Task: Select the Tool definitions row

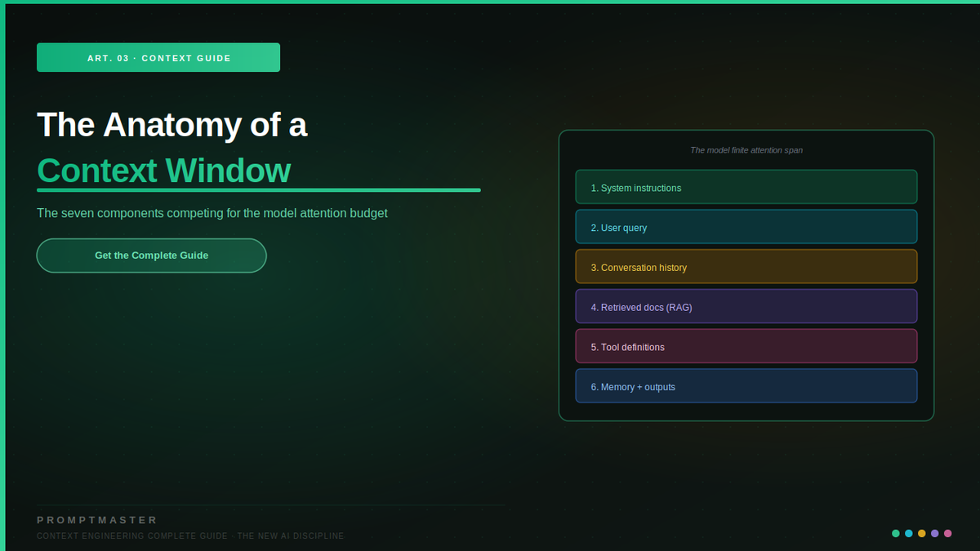Action: pyautogui.click(x=746, y=346)
